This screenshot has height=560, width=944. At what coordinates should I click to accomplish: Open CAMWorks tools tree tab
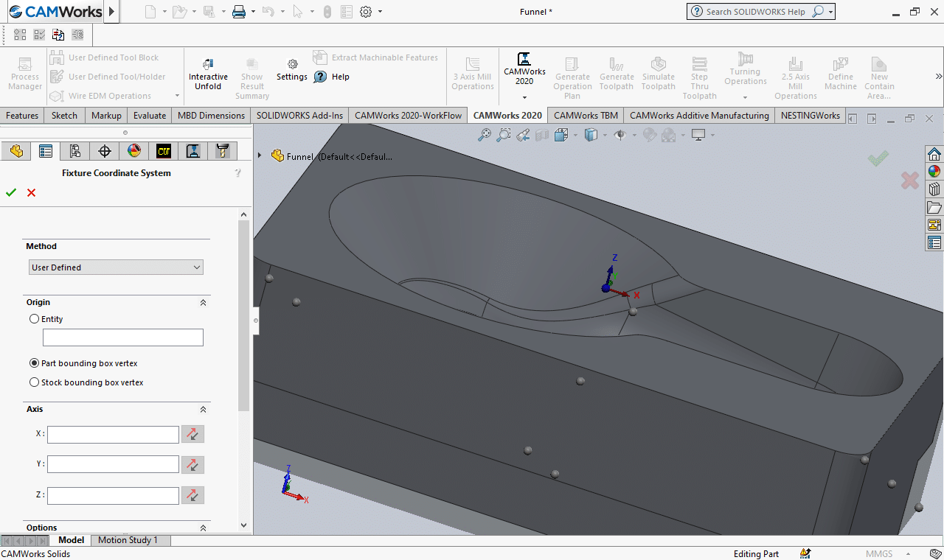222,151
